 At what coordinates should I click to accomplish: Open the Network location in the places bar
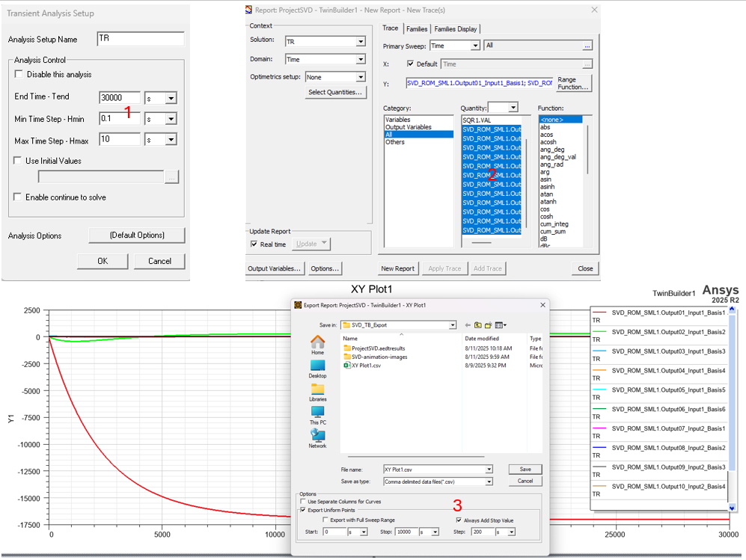(317, 439)
